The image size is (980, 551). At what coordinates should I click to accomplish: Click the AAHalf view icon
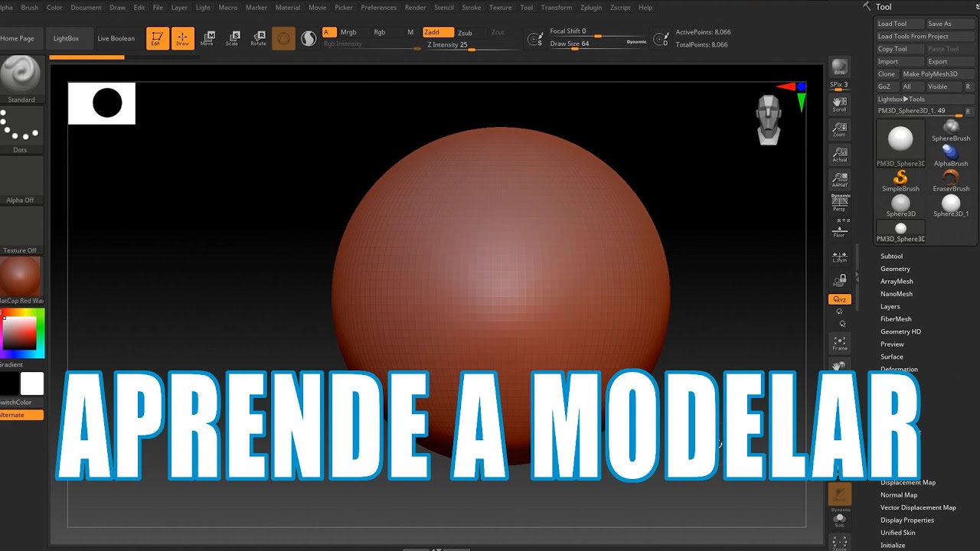pos(840,180)
